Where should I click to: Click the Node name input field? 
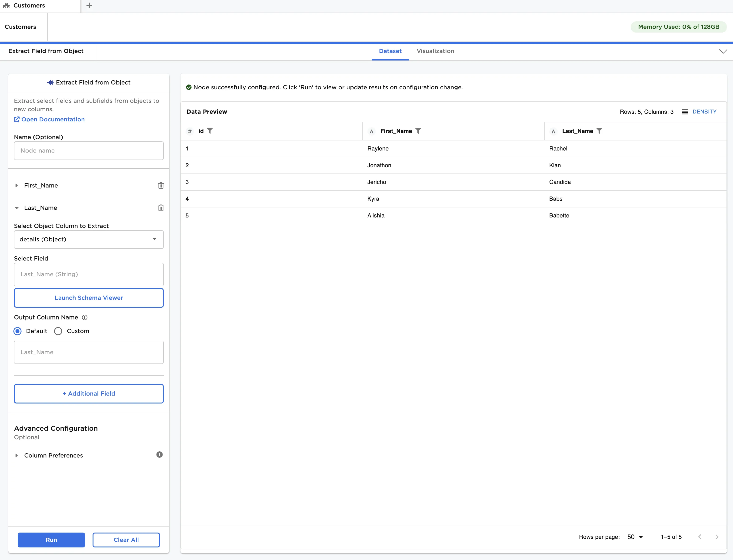click(x=89, y=151)
